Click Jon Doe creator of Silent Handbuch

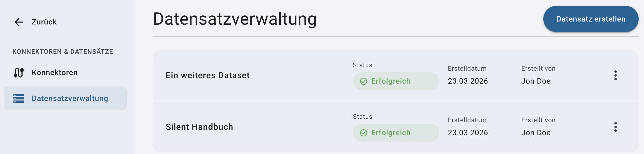tap(536, 132)
